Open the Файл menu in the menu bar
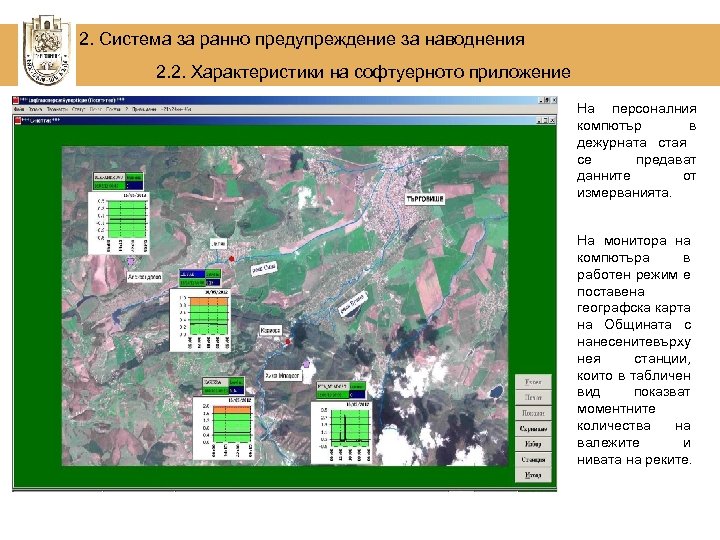 click(19, 110)
